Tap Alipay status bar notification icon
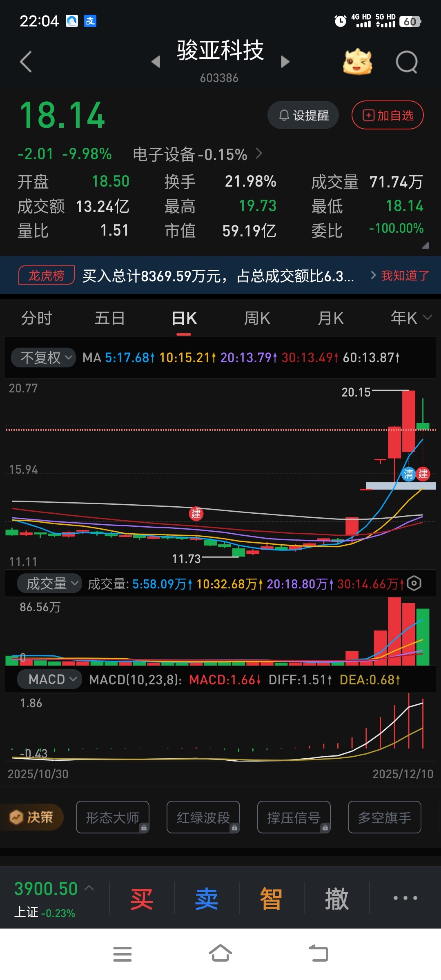This screenshot has height=980, width=441. click(x=90, y=21)
